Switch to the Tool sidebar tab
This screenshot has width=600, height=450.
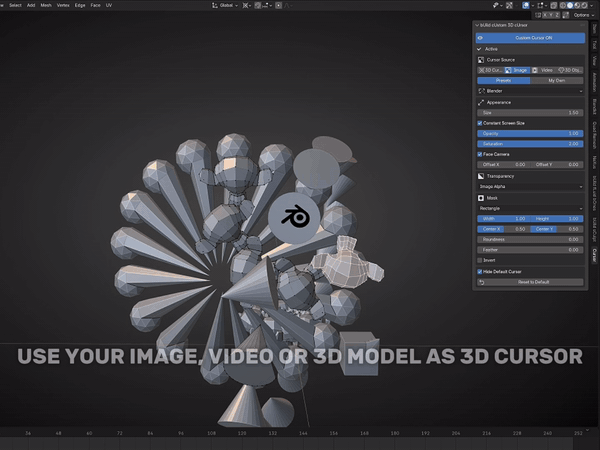595,44
